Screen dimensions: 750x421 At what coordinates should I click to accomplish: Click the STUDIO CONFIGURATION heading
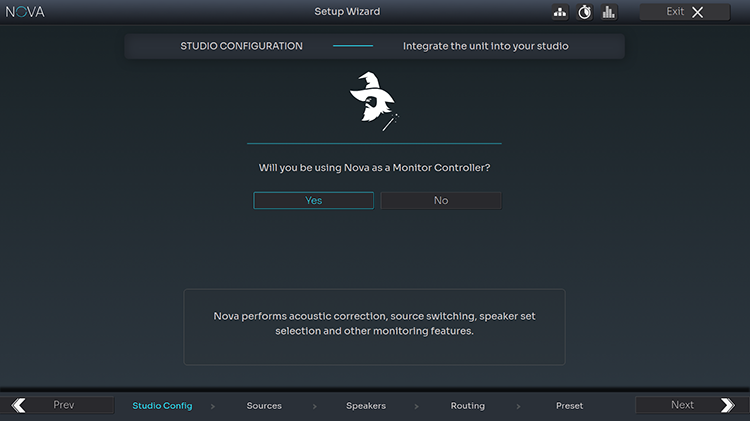[x=241, y=46]
